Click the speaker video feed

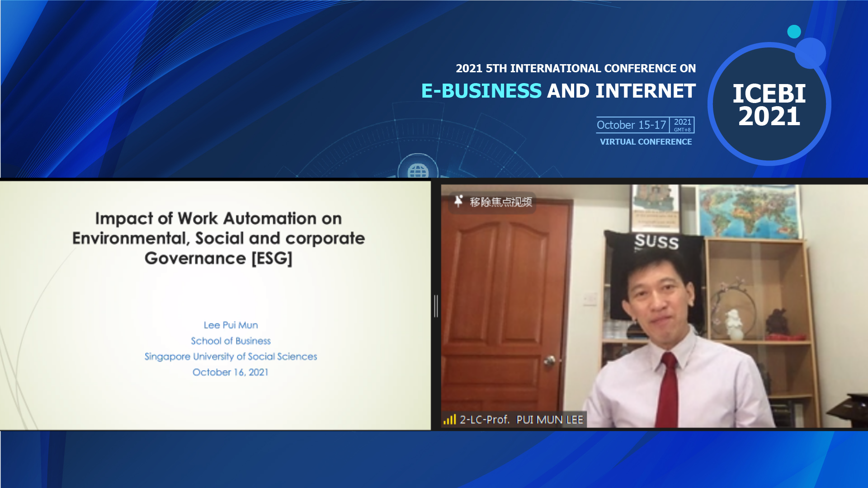654,305
